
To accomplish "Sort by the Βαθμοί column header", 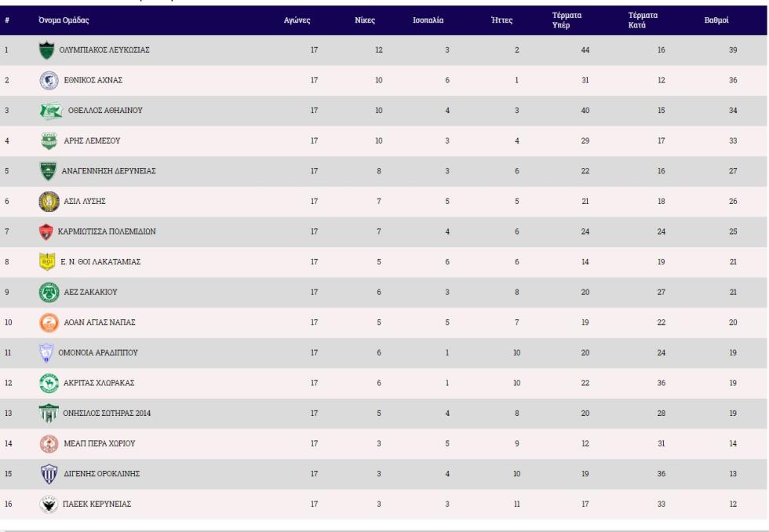I will point(716,20).
